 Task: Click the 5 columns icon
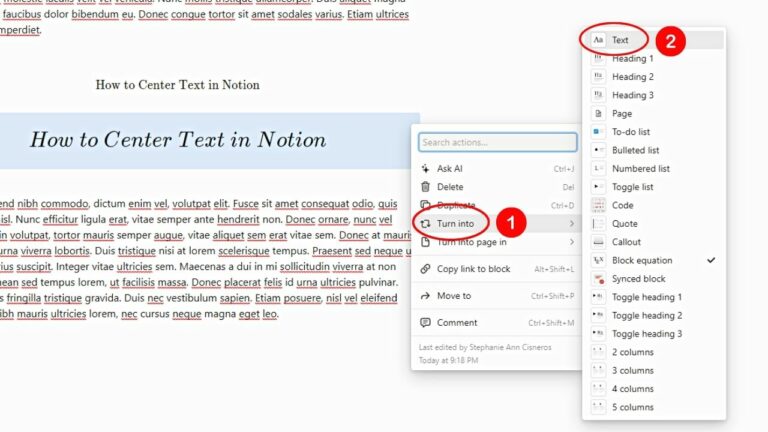pyautogui.click(x=598, y=408)
